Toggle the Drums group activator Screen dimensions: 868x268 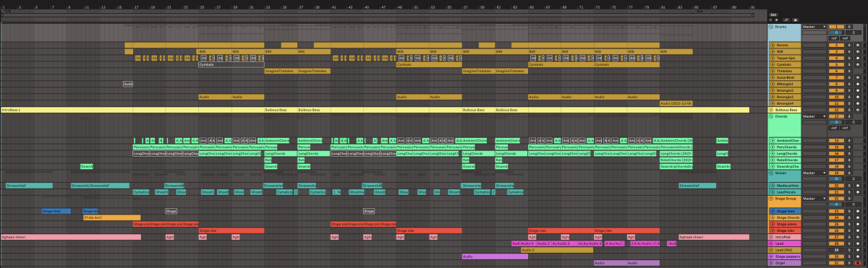click(836, 27)
